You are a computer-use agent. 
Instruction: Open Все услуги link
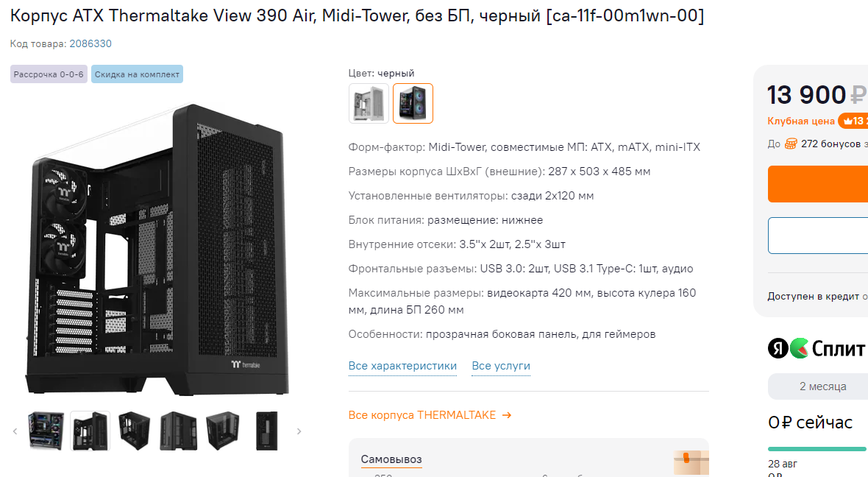pos(501,366)
